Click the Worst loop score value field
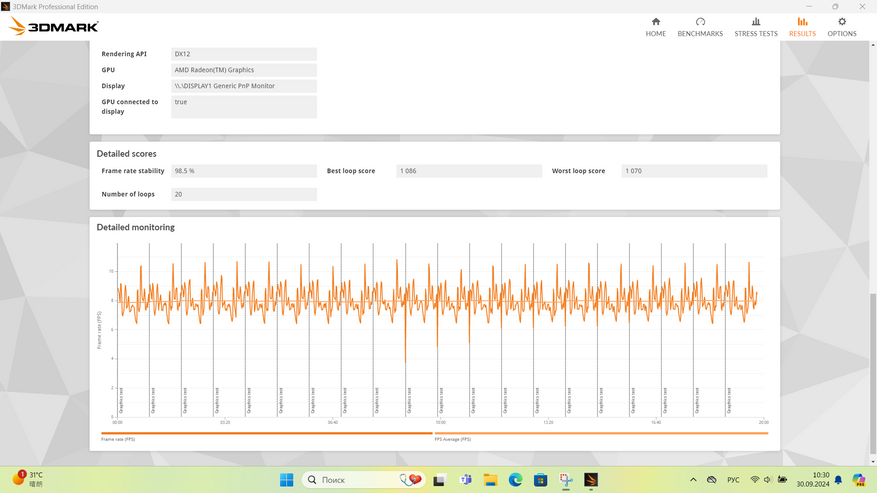 [694, 171]
